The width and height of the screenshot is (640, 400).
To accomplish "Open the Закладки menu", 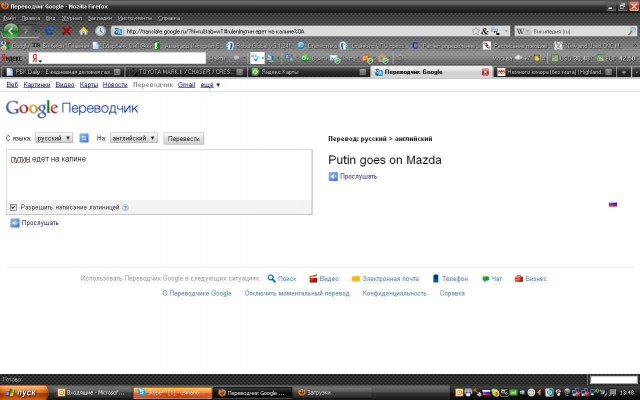I will tap(100, 18).
